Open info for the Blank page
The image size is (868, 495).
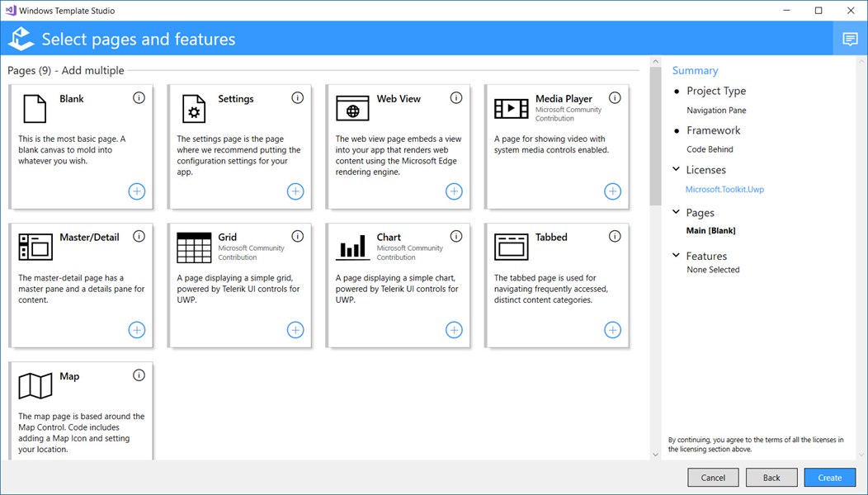(139, 98)
